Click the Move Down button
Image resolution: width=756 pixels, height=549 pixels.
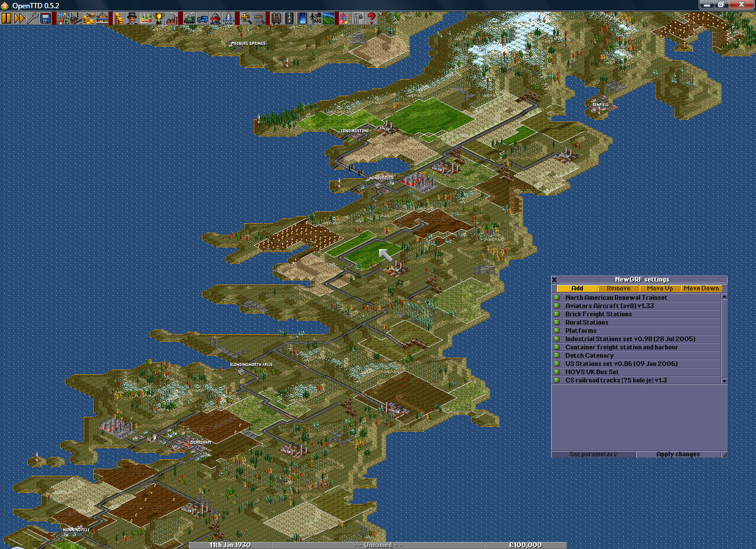pyautogui.click(x=701, y=288)
